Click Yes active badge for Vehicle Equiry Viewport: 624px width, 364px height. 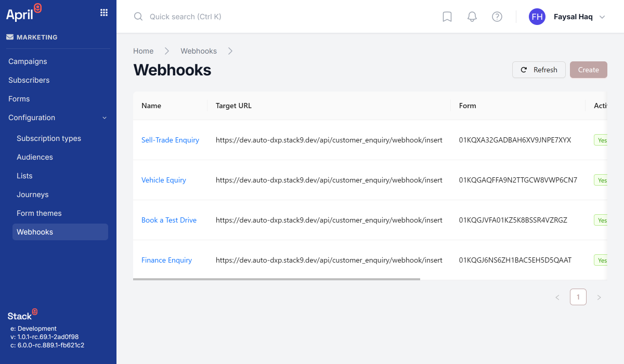click(x=601, y=180)
